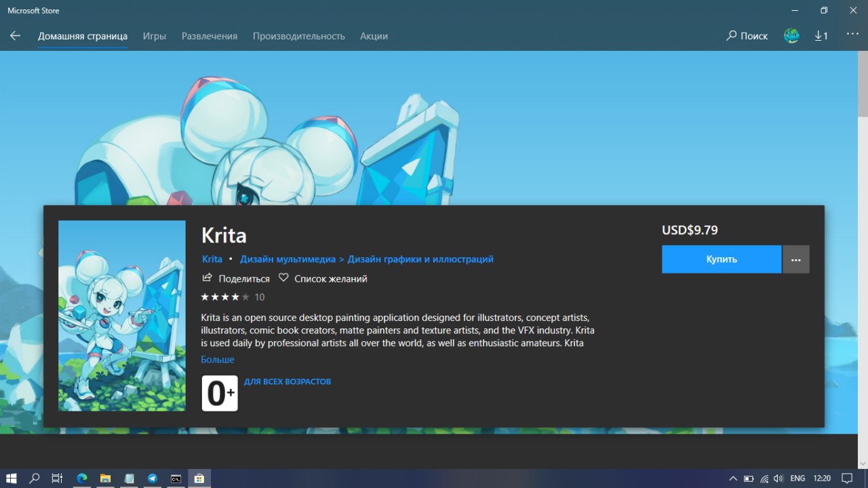
Task: Open ДЛЯ ВСЕХ ВОЗРАСТОВ rating link
Action: click(x=288, y=382)
